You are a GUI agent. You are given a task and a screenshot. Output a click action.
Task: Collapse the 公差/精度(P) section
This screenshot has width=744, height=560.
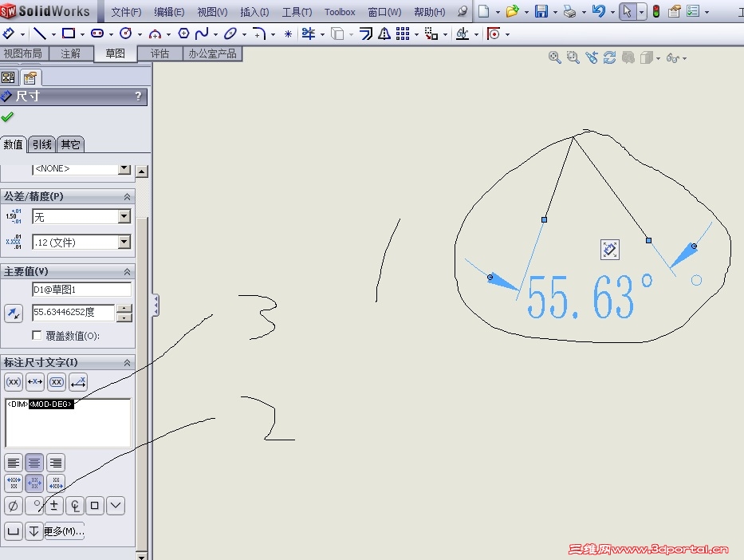[127, 196]
